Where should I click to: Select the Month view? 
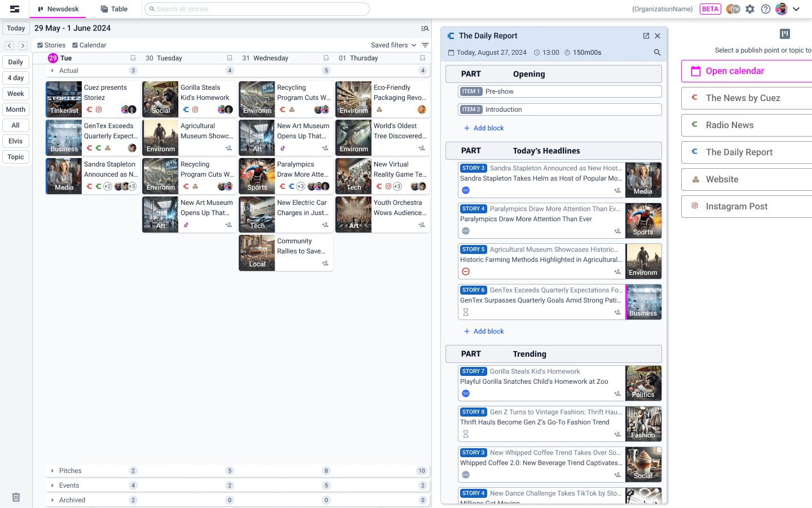point(16,110)
